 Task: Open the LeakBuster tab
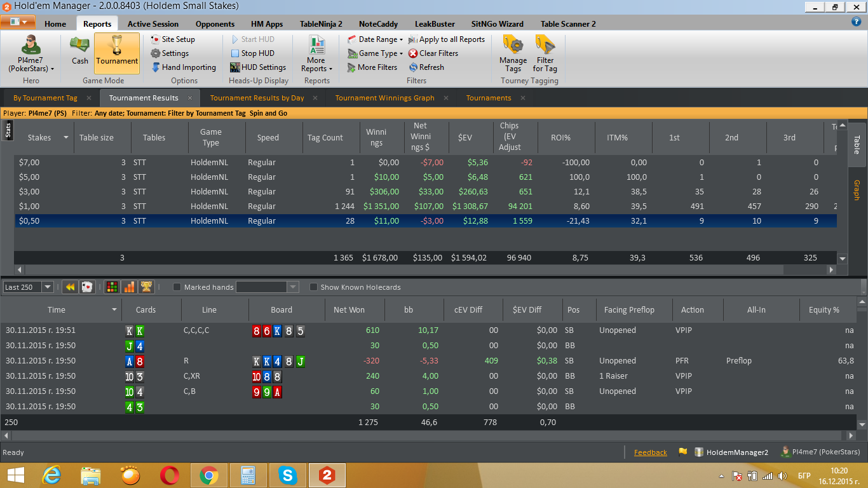click(435, 24)
